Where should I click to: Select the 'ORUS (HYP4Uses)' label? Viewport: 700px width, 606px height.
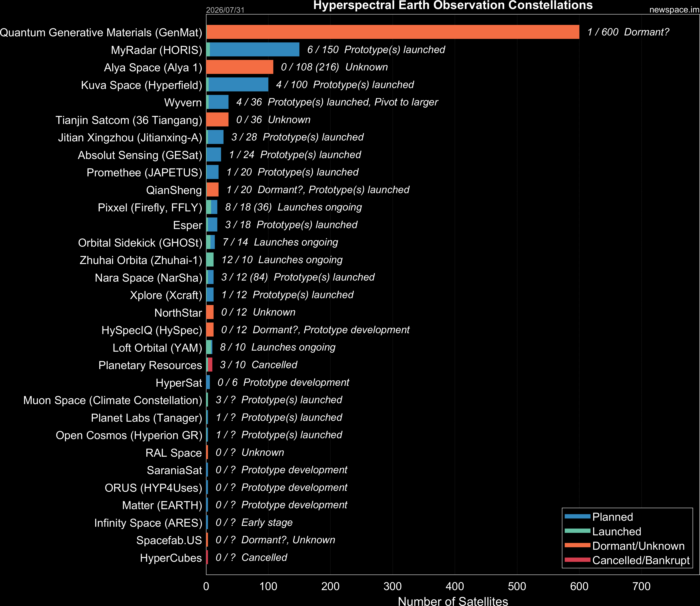(153, 488)
